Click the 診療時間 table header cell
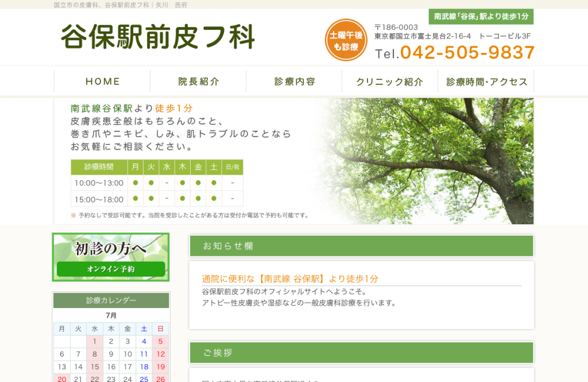Screen dimensions: 588x382 pyautogui.click(x=99, y=167)
